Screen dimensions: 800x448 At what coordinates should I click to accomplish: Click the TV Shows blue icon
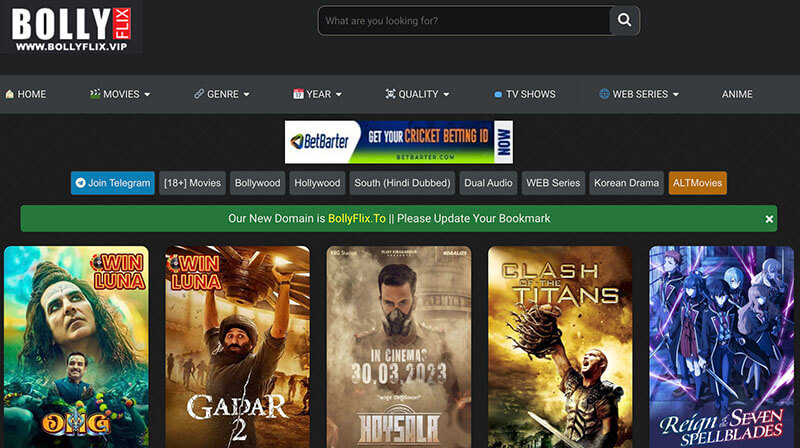[498, 94]
